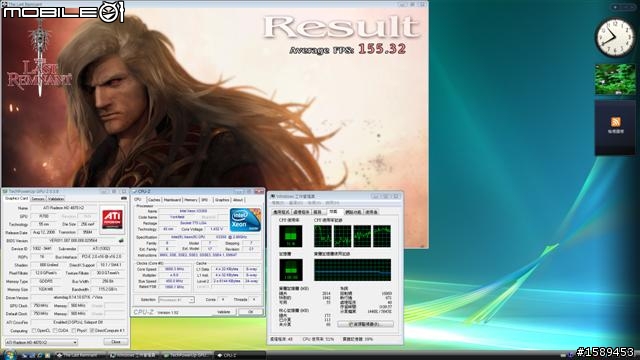Click the sidebar slideshow photo gadget
This screenshot has height=360, width=640.
click(x=615, y=79)
